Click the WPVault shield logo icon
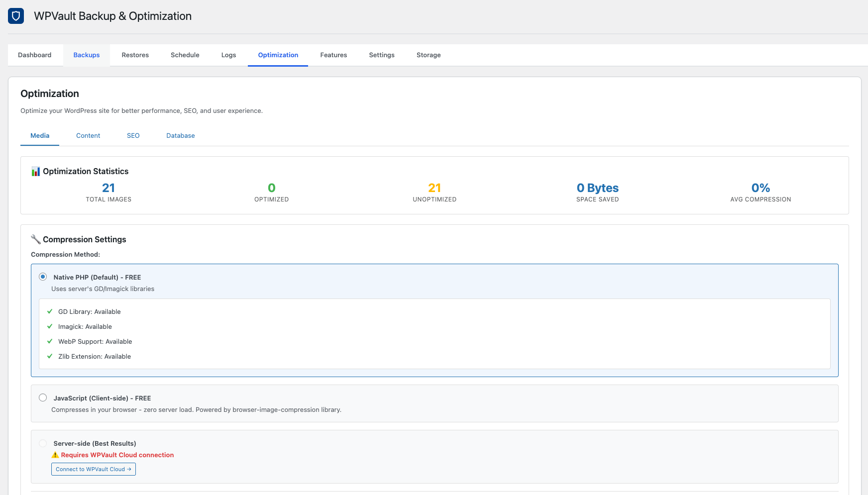Image resolution: width=868 pixels, height=495 pixels. click(16, 16)
